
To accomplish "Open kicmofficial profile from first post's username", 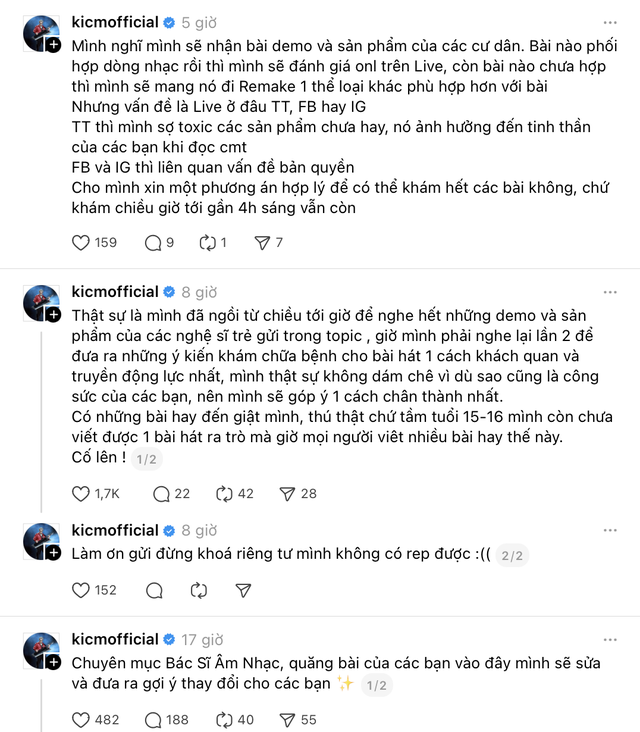I will 115,22.
